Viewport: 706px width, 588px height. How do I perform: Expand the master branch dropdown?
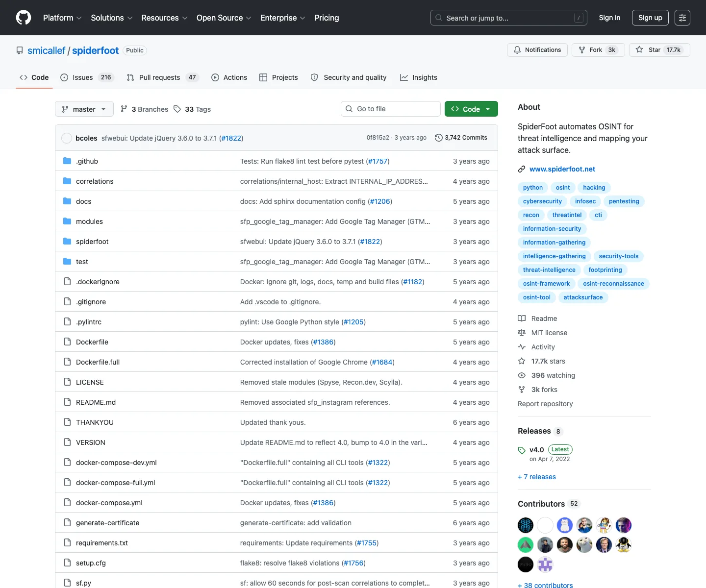coord(84,109)
